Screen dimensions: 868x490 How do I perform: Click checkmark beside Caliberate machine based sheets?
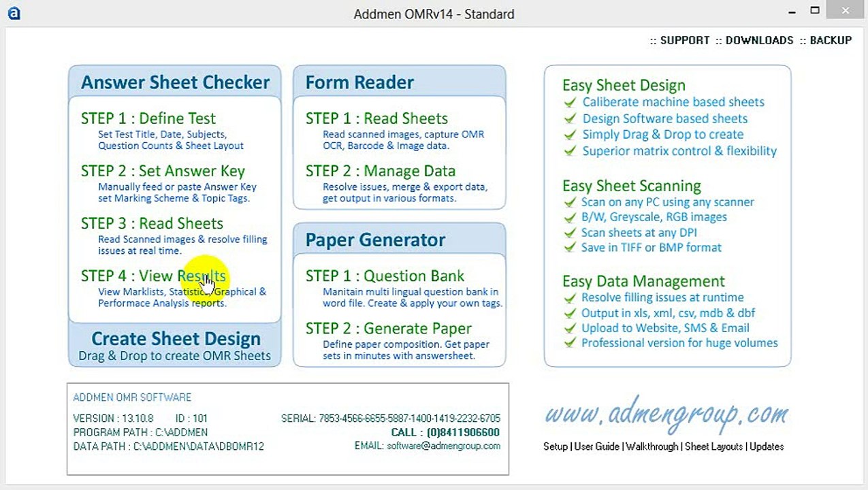[x=570, y=102]
